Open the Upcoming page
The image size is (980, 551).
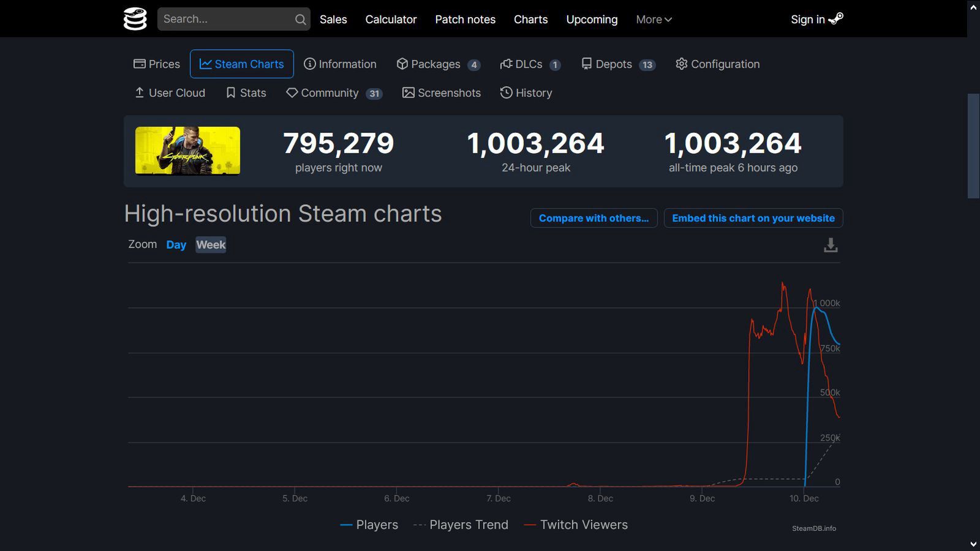pos(592,20)
